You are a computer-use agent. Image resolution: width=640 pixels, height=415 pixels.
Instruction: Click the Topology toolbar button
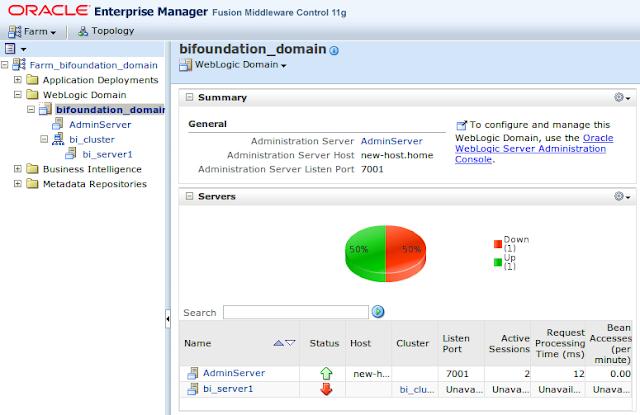click(x=105, y=31)
